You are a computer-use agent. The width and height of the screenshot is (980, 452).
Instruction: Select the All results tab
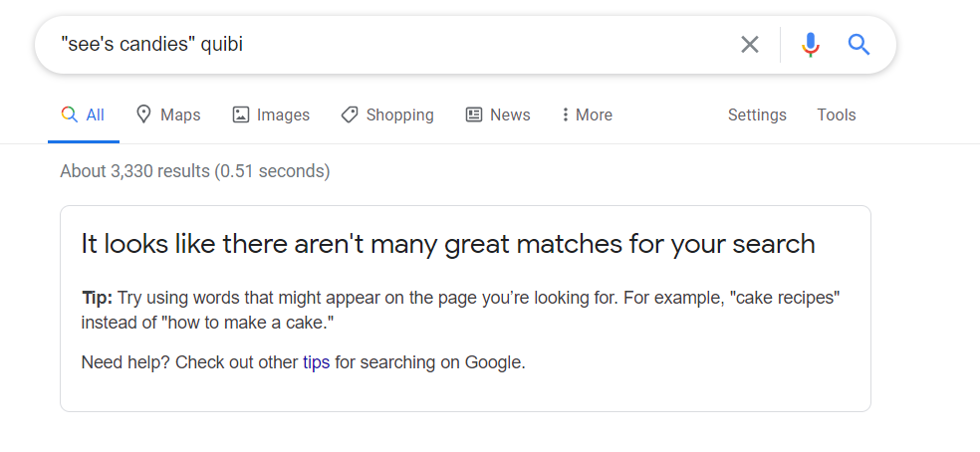pos(83,115)
